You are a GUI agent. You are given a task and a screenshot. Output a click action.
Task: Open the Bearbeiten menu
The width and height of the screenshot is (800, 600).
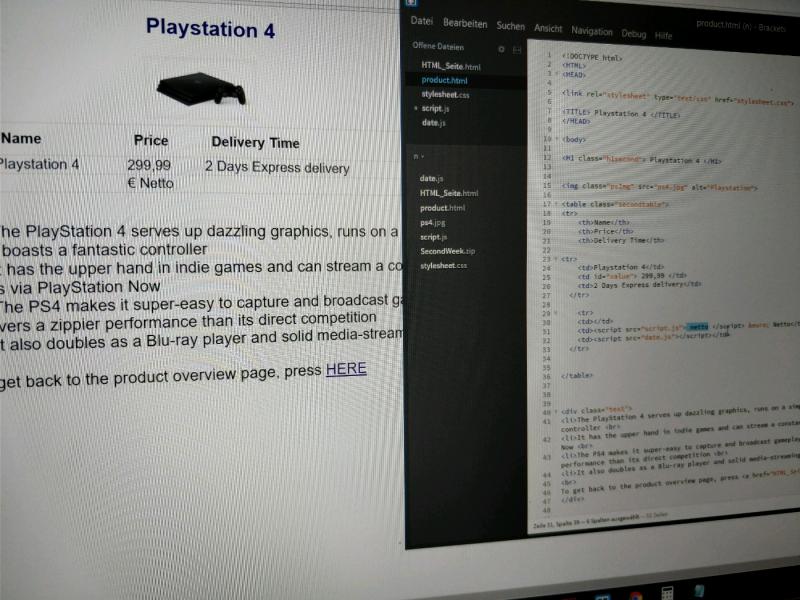[465, 23]
